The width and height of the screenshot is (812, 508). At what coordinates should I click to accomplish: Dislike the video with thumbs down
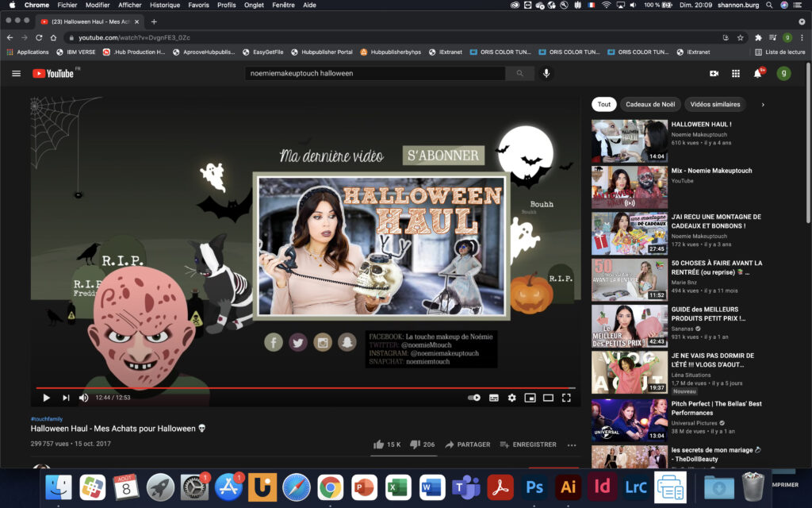coord(415,444)
